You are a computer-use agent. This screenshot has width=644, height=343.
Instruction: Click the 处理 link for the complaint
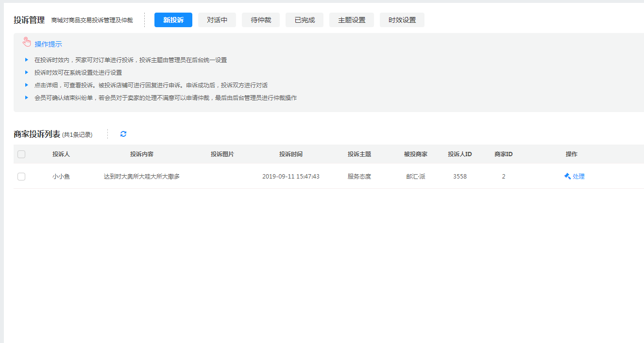578,177
